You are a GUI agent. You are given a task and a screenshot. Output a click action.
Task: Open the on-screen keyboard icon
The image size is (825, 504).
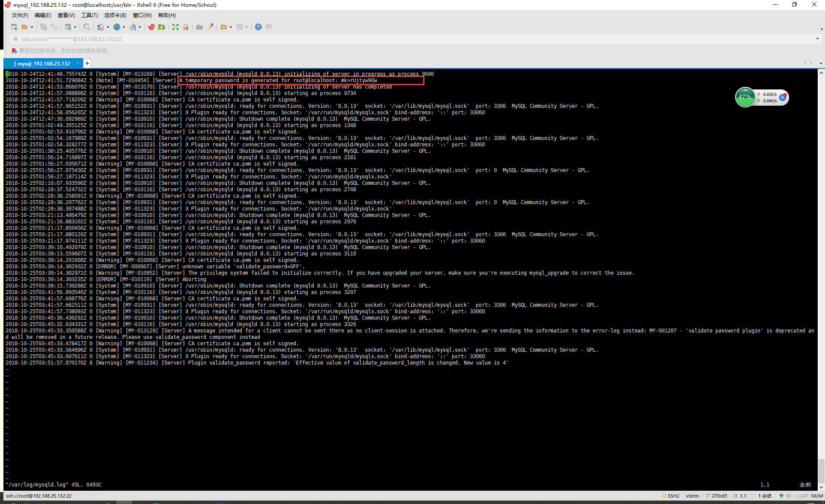click(x=199, y=27)
